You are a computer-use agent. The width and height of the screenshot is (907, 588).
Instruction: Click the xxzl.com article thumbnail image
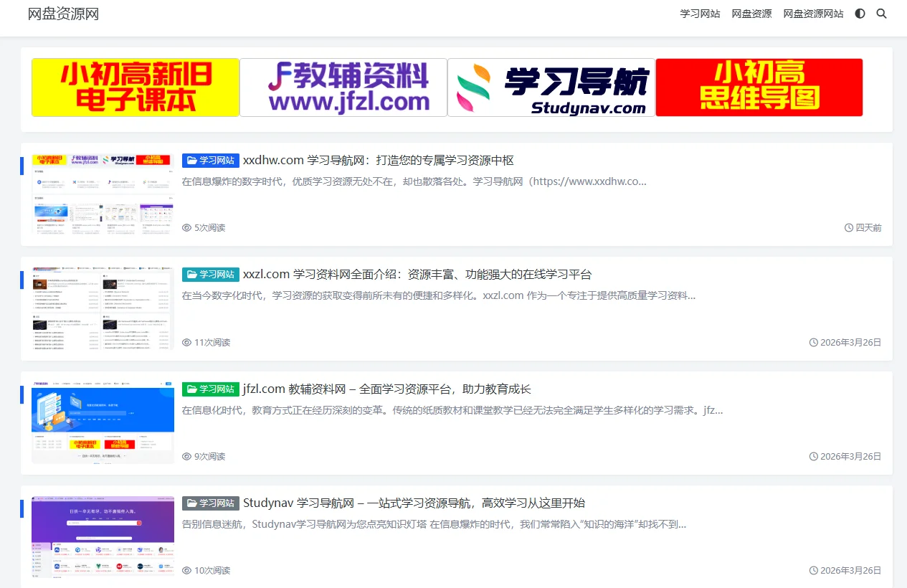pos(103,309)
